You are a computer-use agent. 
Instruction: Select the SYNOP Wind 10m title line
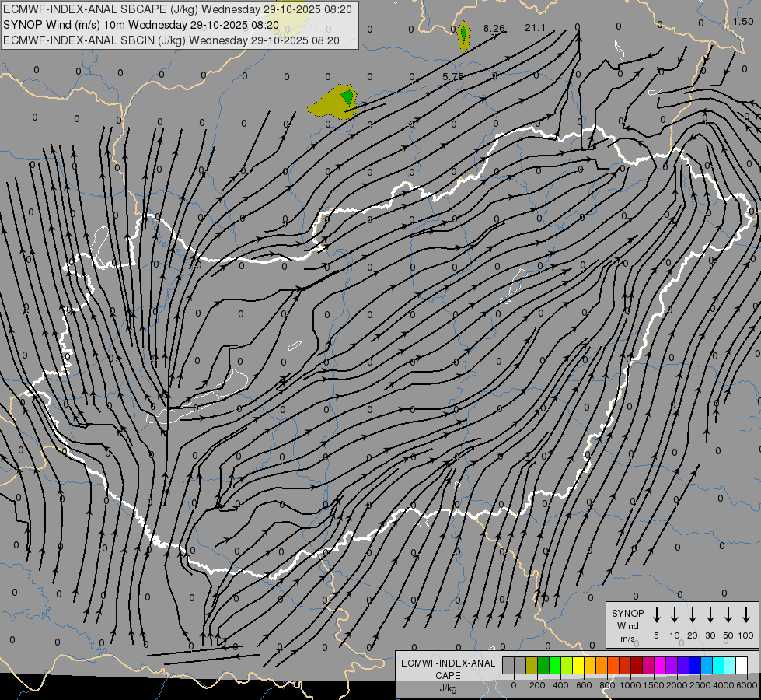tap(141, 25)
